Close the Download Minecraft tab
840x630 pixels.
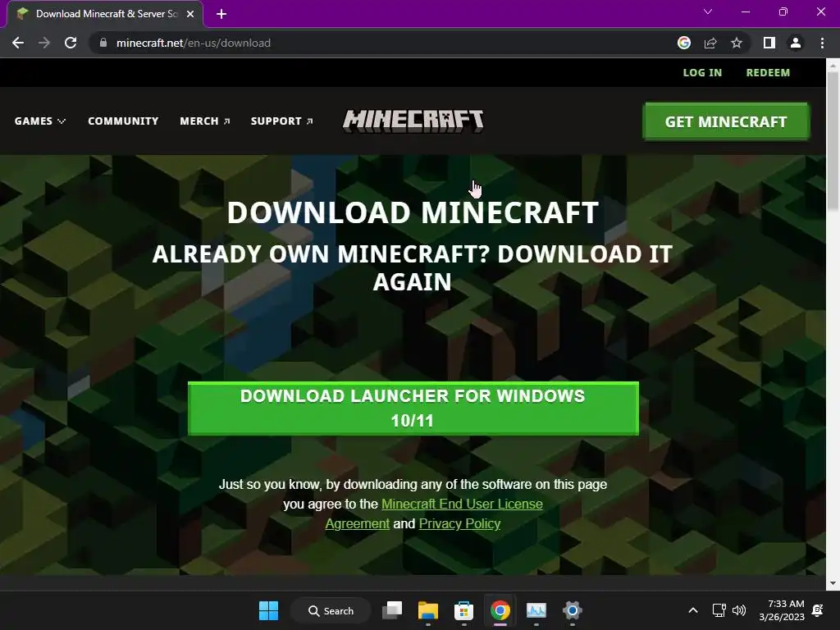pos(190,14)
